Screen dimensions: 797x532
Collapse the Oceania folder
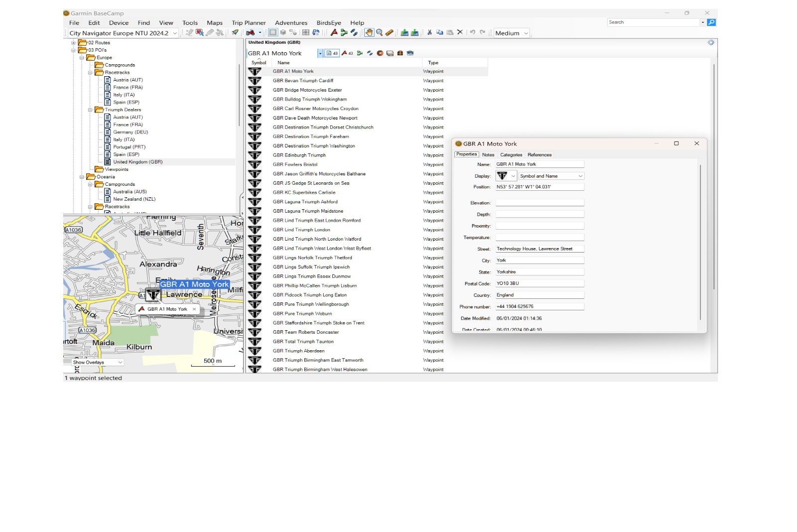[x=82, y=177]
